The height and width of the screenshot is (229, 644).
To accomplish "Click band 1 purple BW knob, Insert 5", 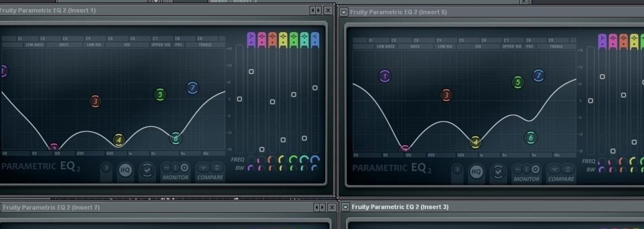I will pos(602,170).
